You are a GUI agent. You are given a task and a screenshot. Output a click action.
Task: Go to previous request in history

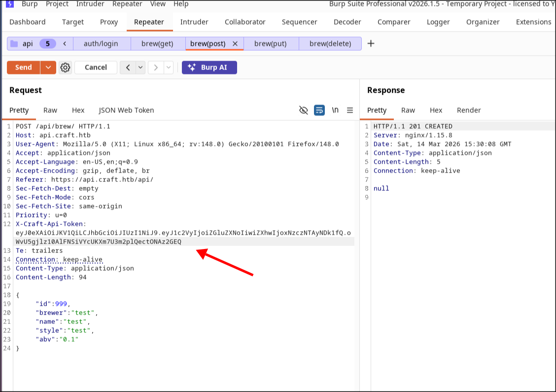pos(128,68)
